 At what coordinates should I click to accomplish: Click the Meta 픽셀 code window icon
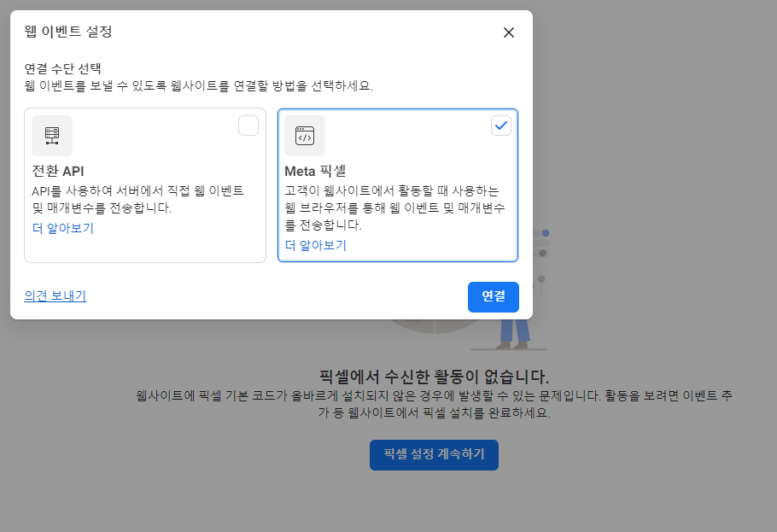point(305,136)
